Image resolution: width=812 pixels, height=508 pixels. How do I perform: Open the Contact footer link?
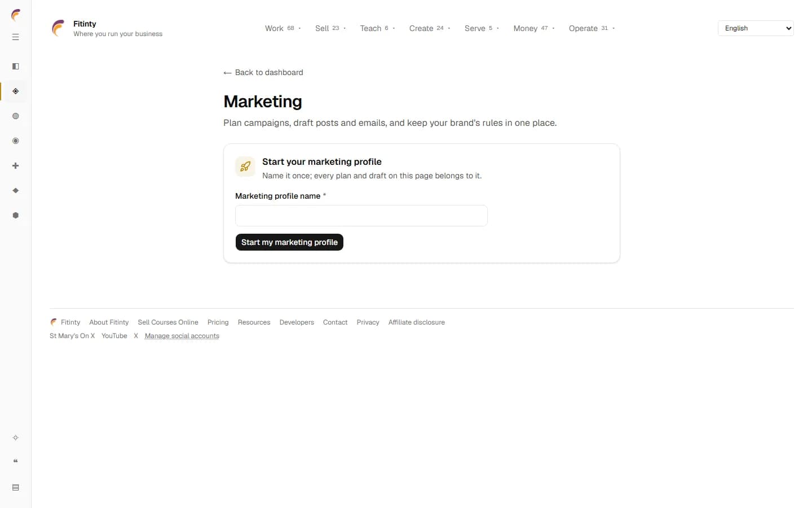pyautogui.click(x=336, y=322)
